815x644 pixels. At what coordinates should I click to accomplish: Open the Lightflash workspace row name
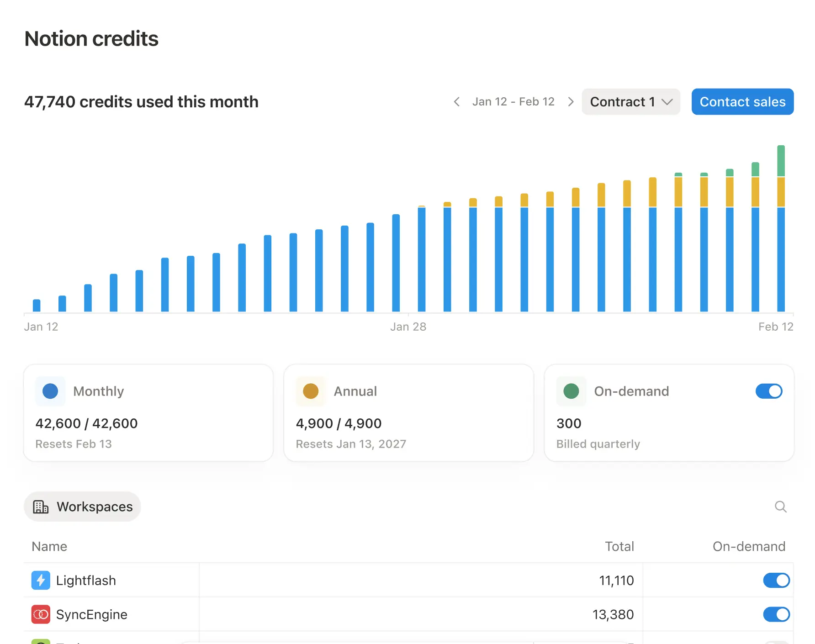point(86,580)
